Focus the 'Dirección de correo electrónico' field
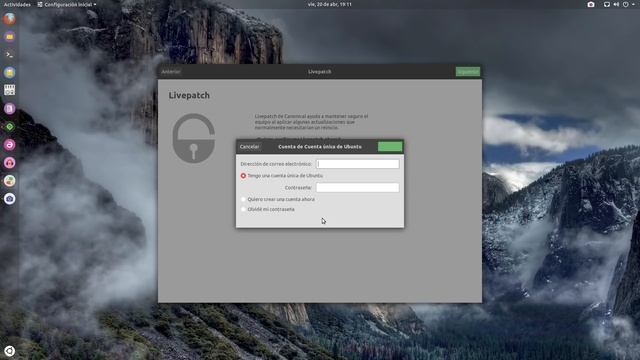Image resolution: width=640 pixels, height=360 pixels. (x=358, y=164)
